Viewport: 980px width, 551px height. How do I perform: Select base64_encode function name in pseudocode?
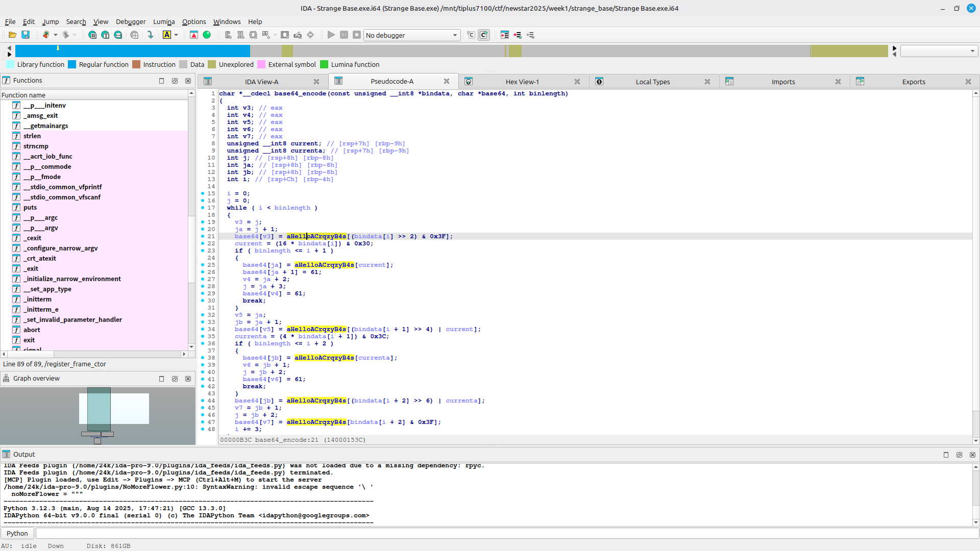tap(300, 93)
